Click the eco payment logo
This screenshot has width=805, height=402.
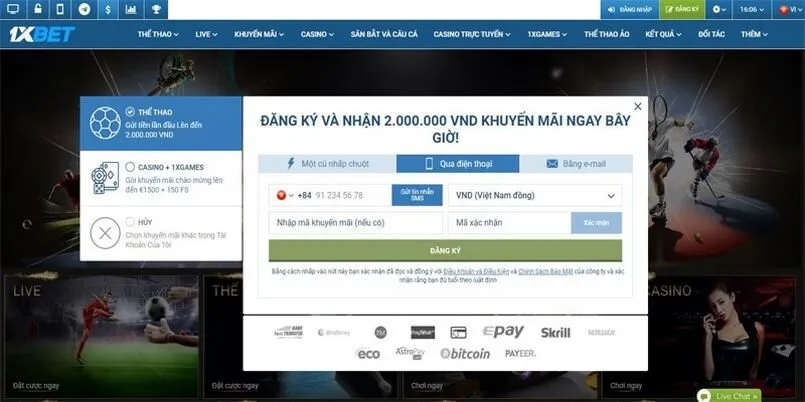(x=368, y=354)
